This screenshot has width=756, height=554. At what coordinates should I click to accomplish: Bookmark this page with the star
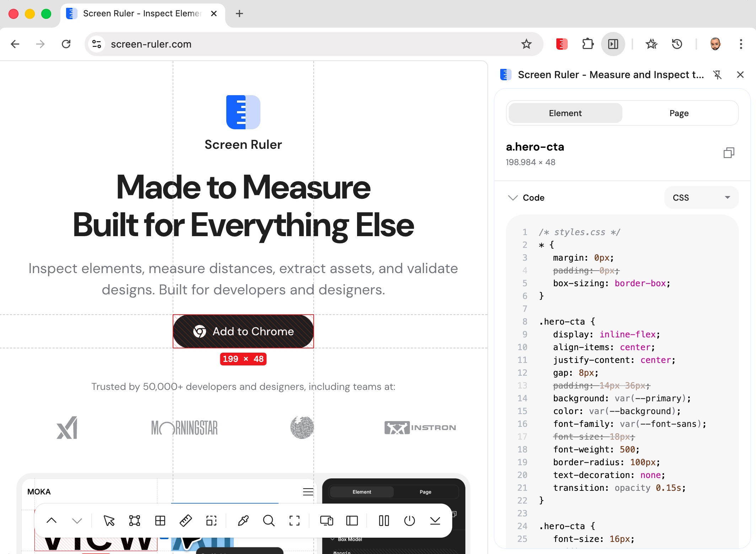526,44
